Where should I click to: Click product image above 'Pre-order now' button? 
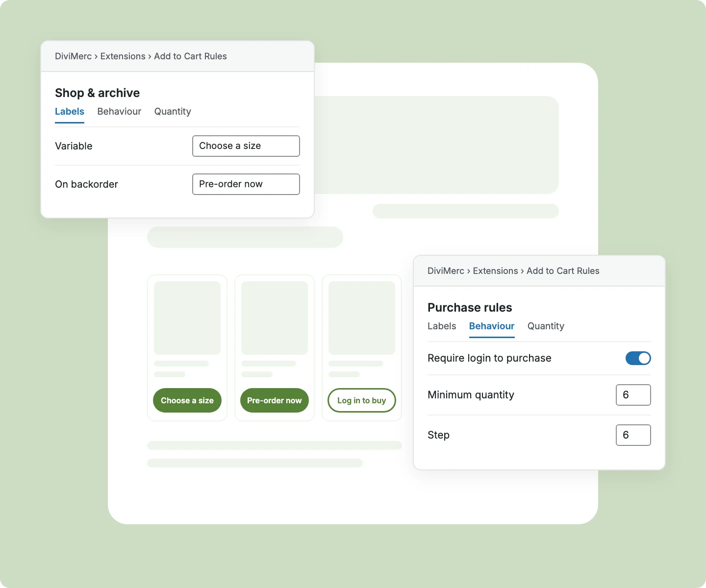pos(275,318)
